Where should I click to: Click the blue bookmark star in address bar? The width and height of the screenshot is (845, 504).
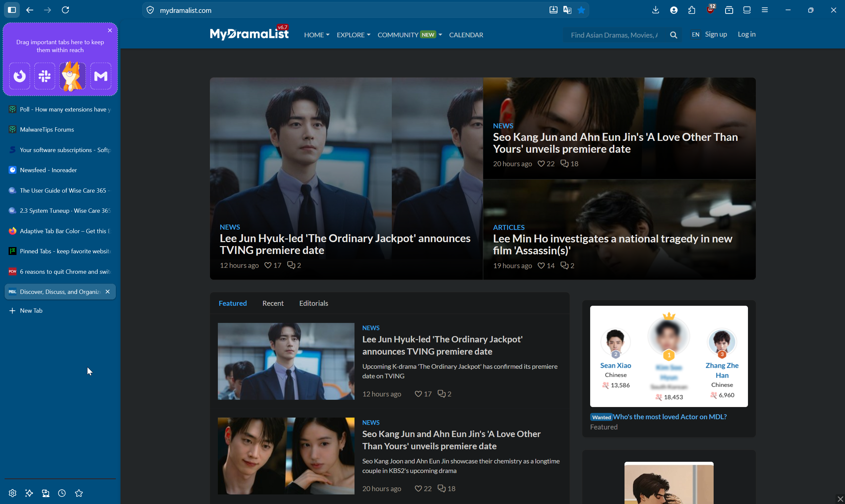581,10
